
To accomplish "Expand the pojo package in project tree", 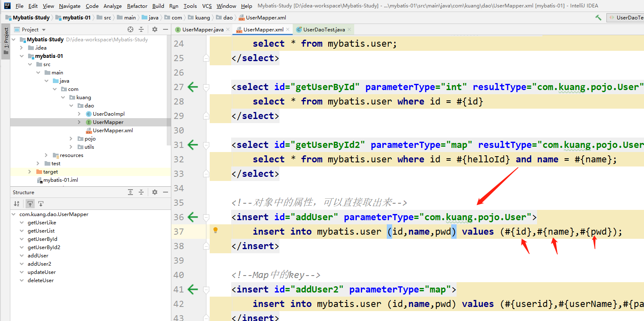I will pyautogui.click(x=71, y=138).
